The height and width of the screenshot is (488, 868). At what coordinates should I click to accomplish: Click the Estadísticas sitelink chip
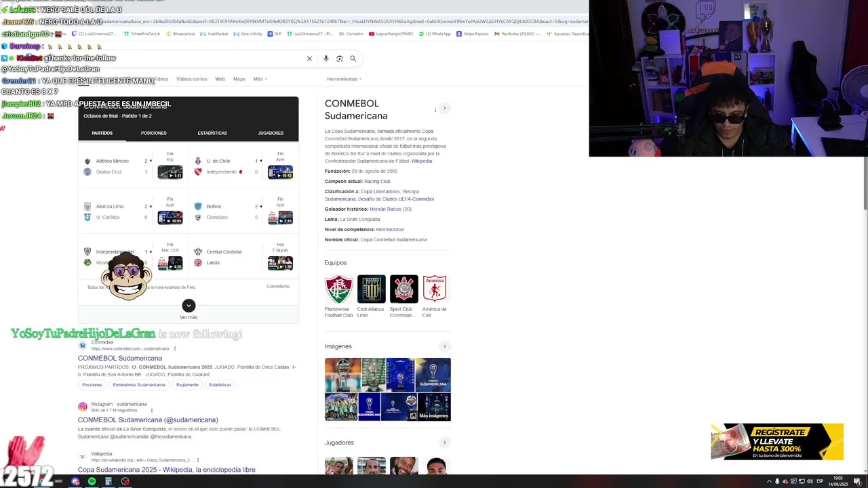coord(220,385)
